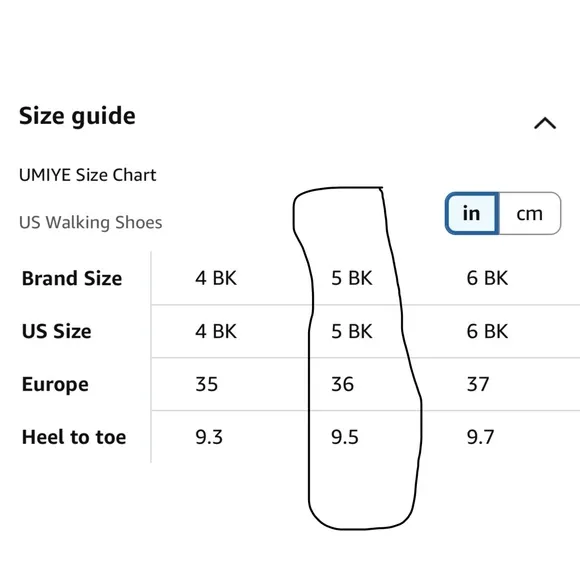
Task: Click Europe size 36 cell
Action: click(343, 384)
